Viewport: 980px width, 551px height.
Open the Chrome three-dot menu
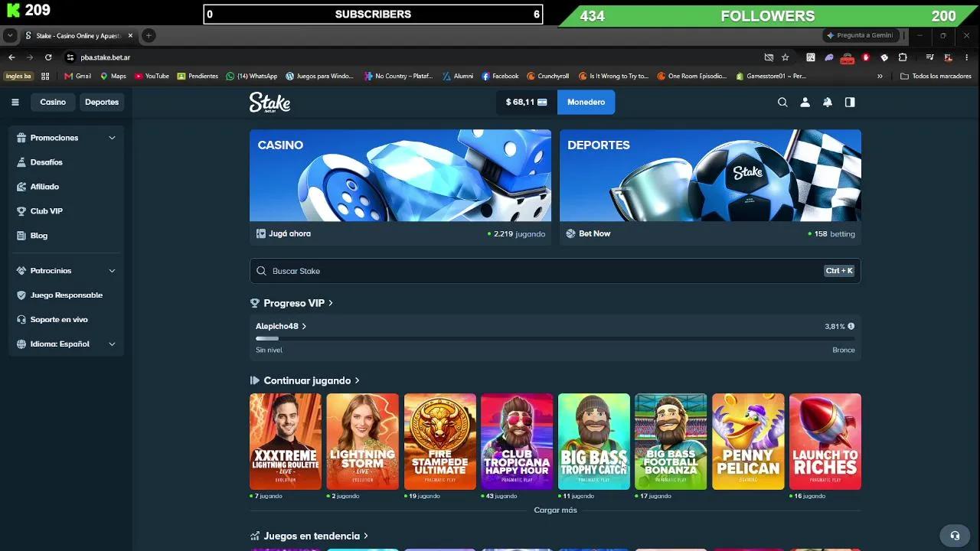[967, 57]
